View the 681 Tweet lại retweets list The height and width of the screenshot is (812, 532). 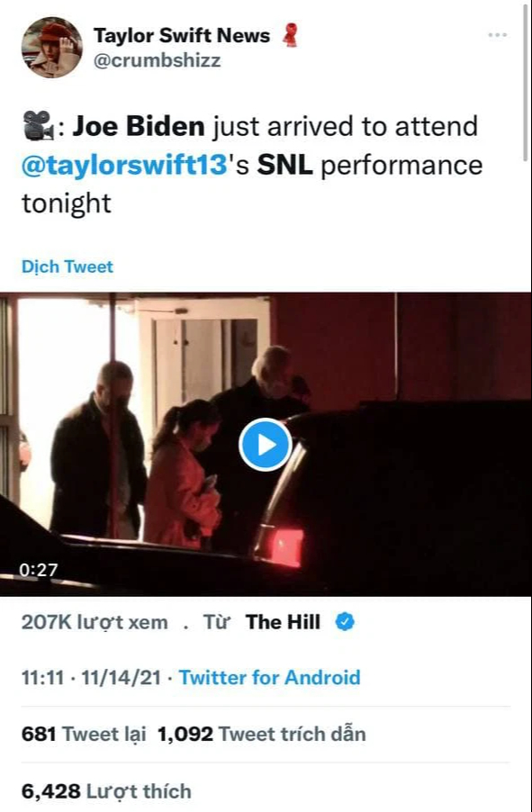pos(84,734)
